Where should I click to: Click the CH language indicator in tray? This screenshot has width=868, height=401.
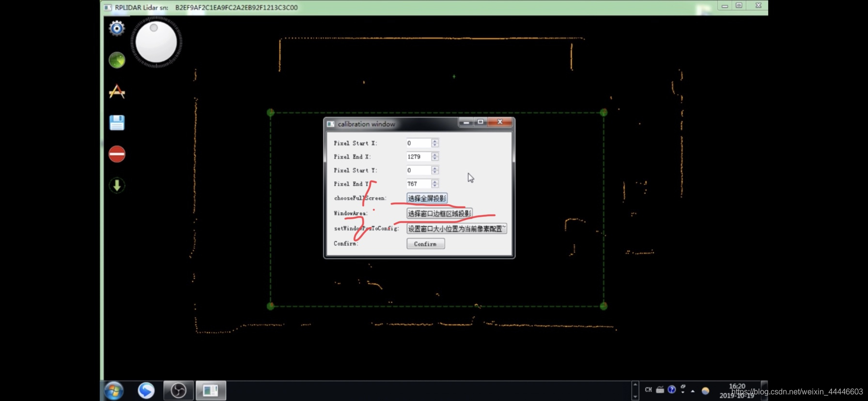(649, 390)
